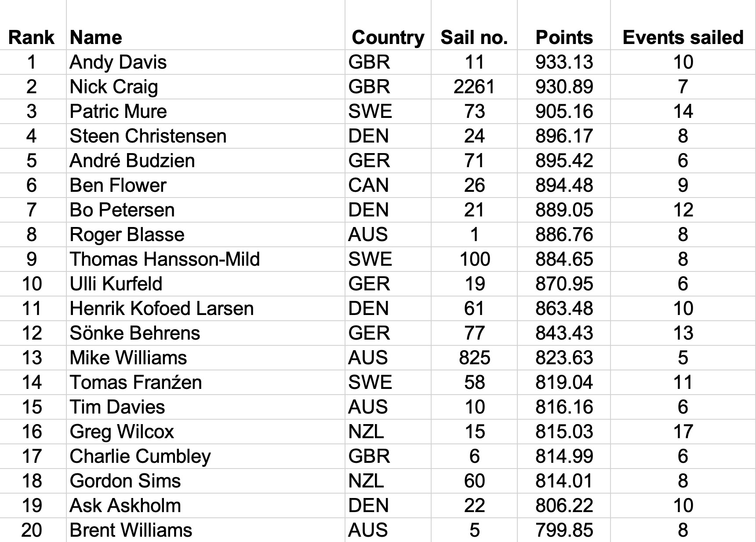Select the Brent Williams name cell

(131, 530)
